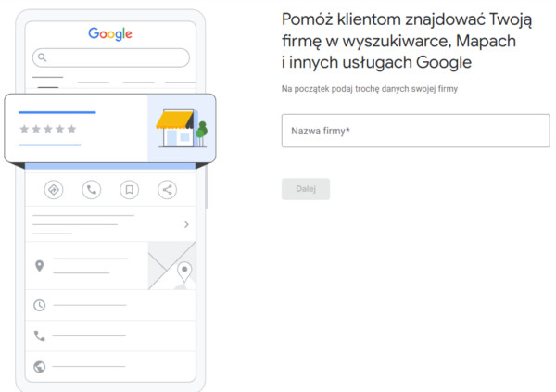Click the address location pin icon
556x392 pixels.
tap(39, 266)
